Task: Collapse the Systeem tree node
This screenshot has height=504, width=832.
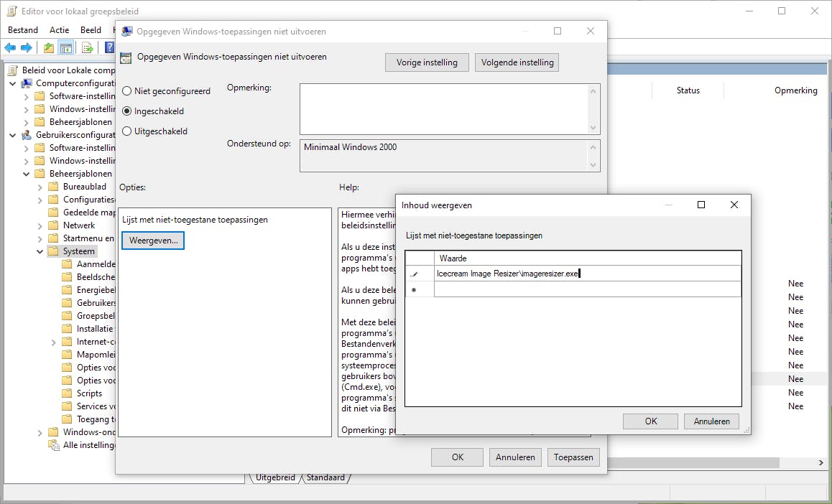Action: click(40, 252)
